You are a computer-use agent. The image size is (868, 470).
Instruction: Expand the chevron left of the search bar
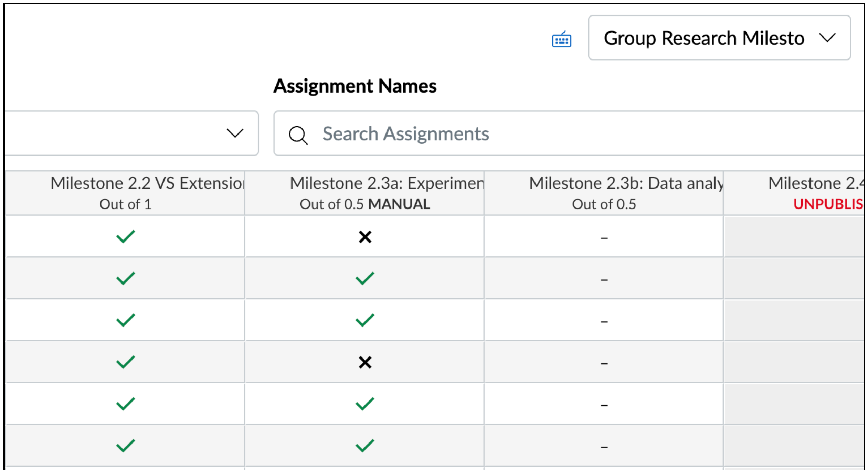click(x=234, y=134)
